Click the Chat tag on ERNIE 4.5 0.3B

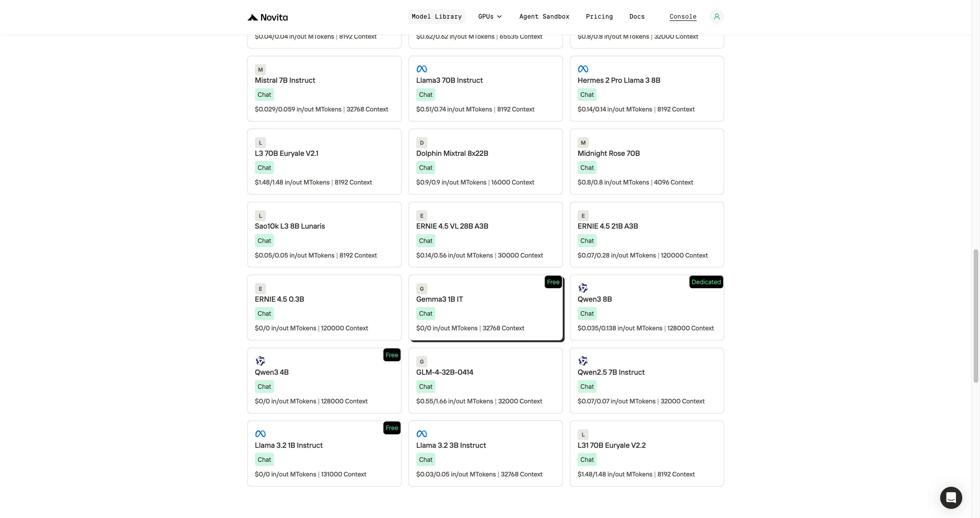pyautogui.click(x=264, y=313)
